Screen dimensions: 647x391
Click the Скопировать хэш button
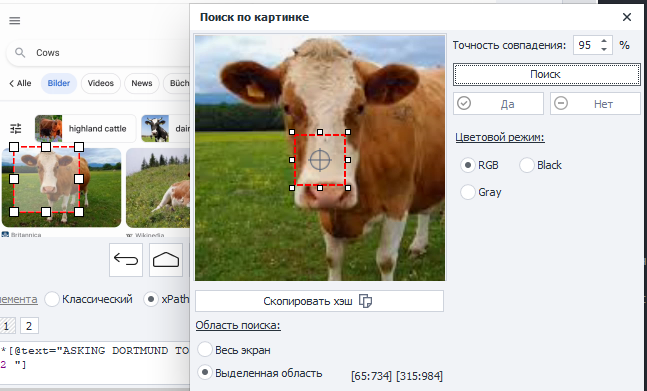pyautogui.click(x=319, y=301)
